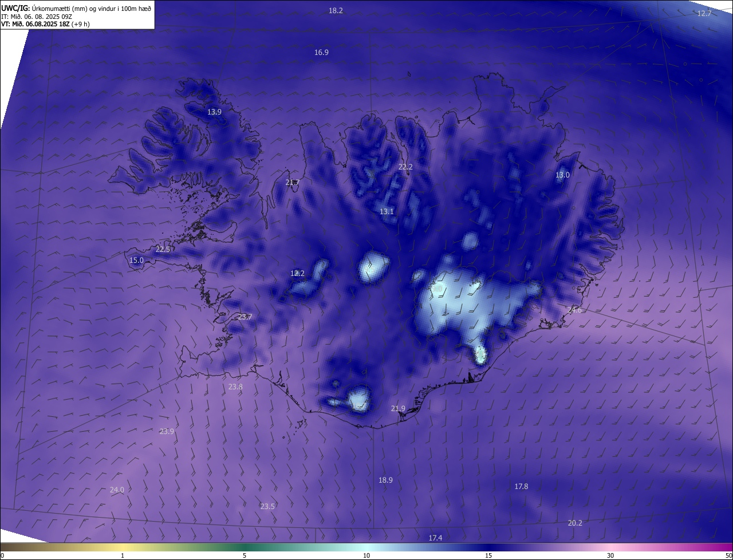Select the 13.0 value label
This screenshot has width=733, height=560.
[562, 175]
